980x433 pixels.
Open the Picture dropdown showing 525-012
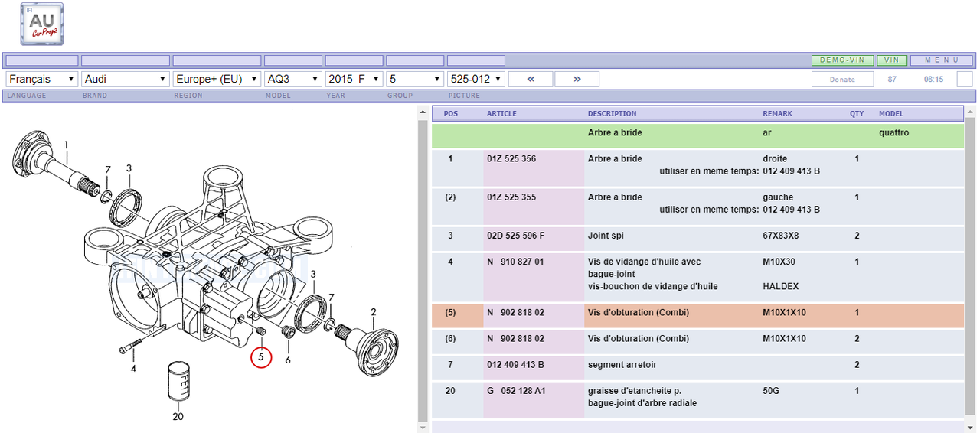(x=476, y=79)
